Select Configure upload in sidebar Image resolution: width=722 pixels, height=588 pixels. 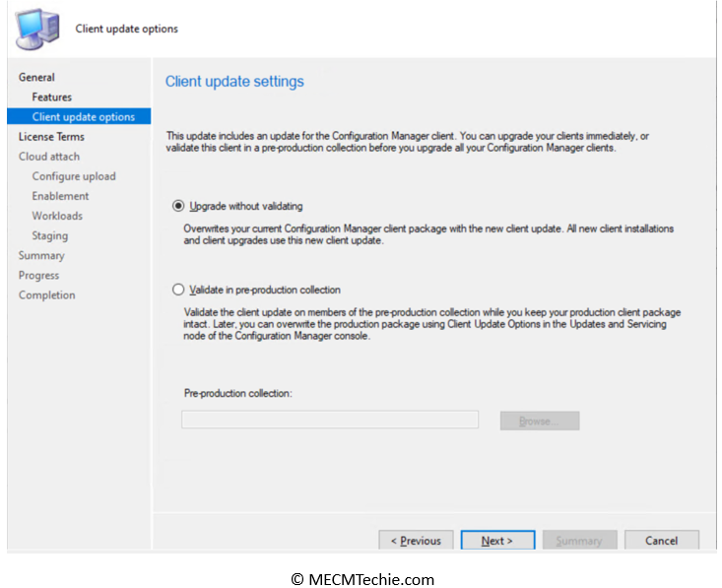pyautogui.click(x=74, y=176)
